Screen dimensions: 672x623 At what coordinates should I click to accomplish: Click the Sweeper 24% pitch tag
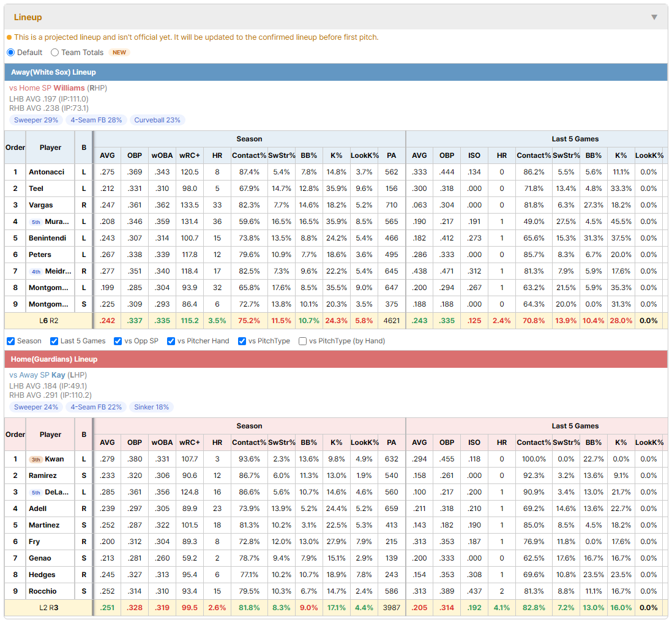[36, 407]
